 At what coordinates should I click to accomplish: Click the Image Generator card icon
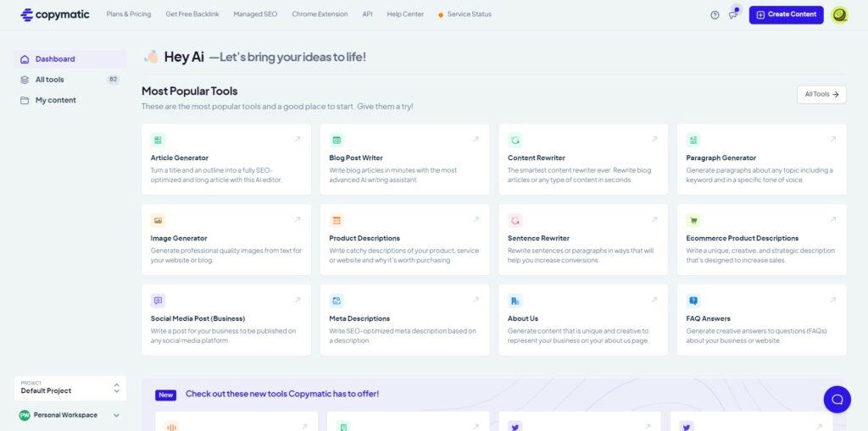(158, 220)
